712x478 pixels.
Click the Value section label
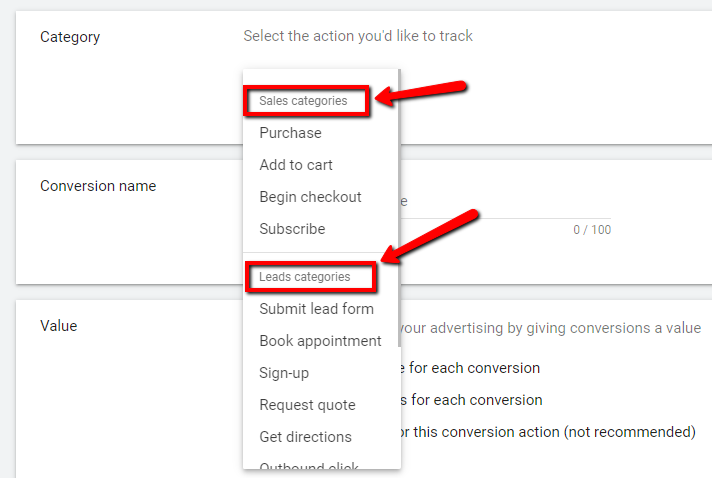[x=59, y=325]
